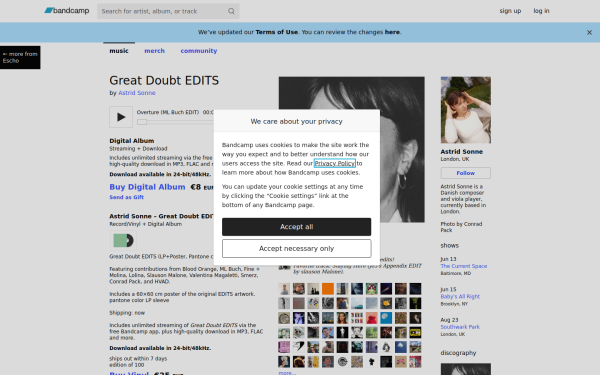Open the log in link
Screen dimensions: 600x375
tap(541, 11)
